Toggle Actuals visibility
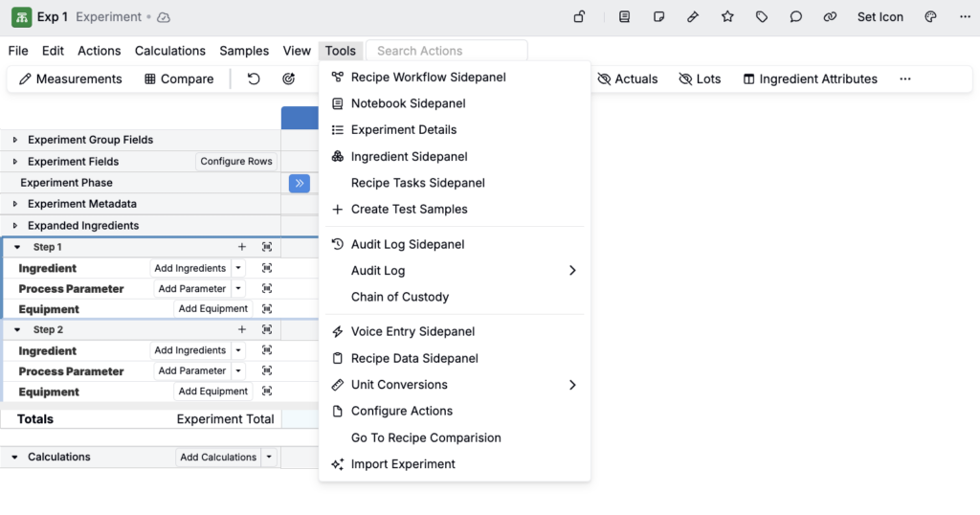Viewport: 980px width, 515px height. pos(628,78)
